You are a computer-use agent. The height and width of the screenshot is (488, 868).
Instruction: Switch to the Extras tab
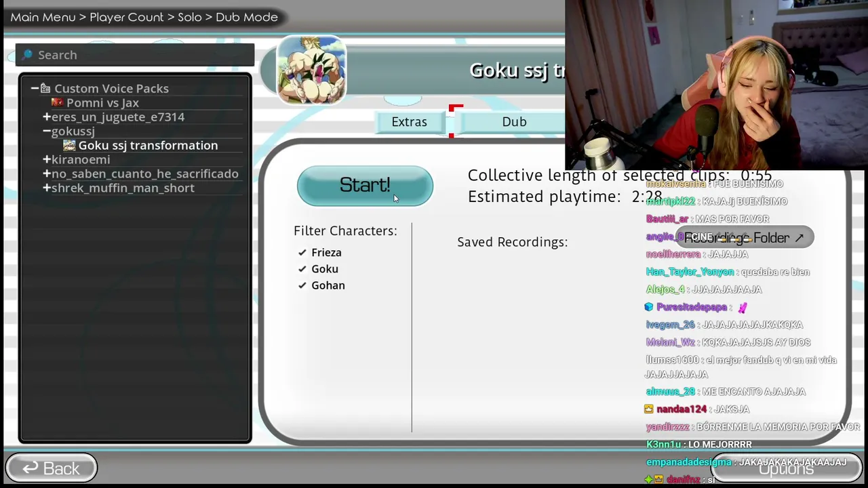pyautogui.click(x=409, y=122)
